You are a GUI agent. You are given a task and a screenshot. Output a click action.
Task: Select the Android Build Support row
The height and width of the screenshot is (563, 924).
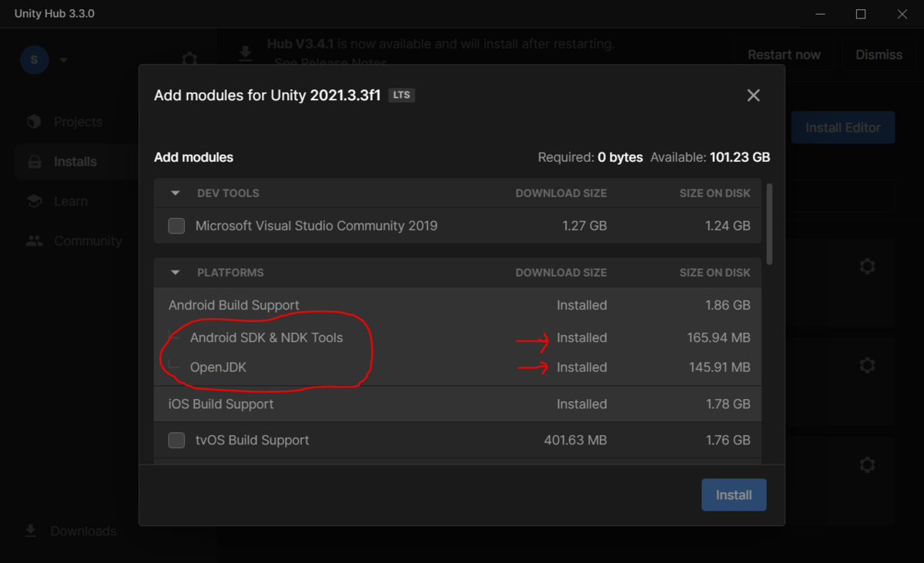coord(457,305)
